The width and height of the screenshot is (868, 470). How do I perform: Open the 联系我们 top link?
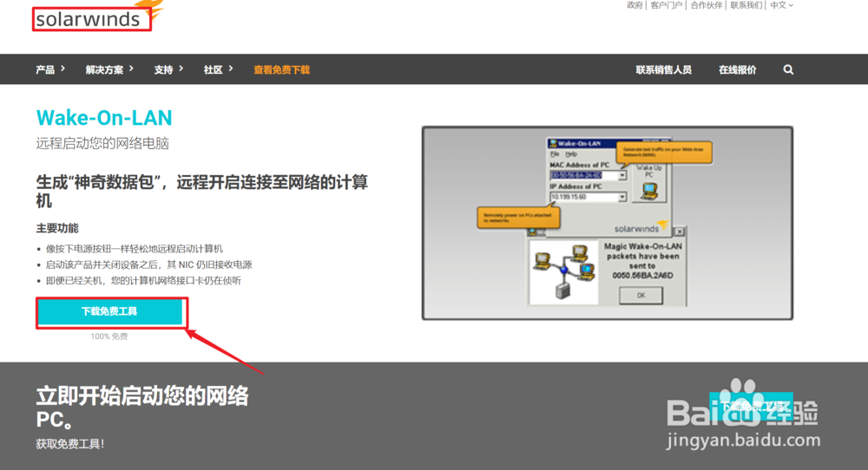(746, 5)
